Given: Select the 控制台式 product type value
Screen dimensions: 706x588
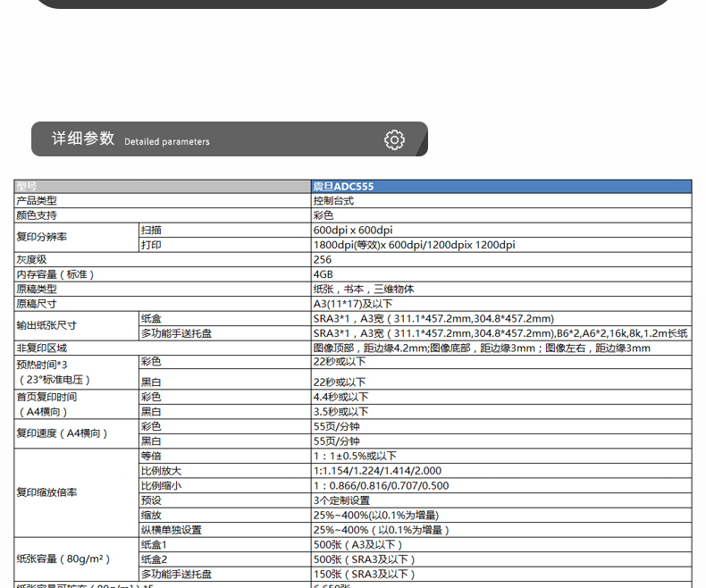Looking at the screenshot, I should (333, 201).
